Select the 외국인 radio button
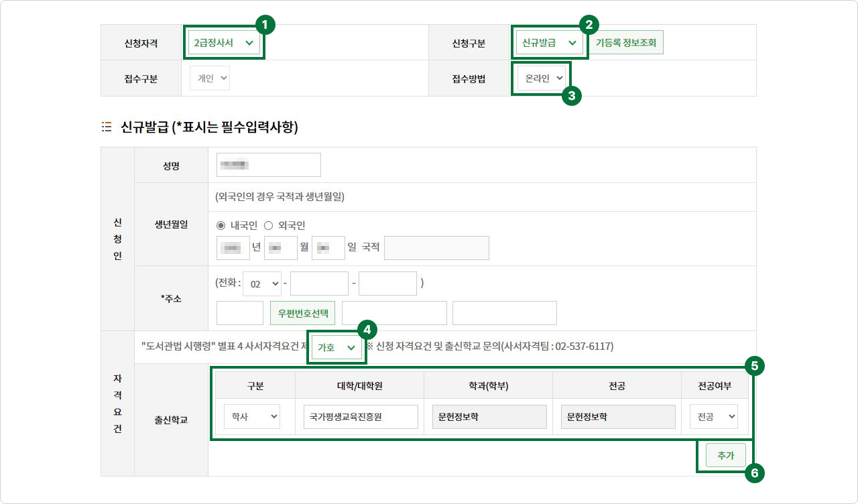The height and width of the screenshot is (504, 858). [268, 226]
